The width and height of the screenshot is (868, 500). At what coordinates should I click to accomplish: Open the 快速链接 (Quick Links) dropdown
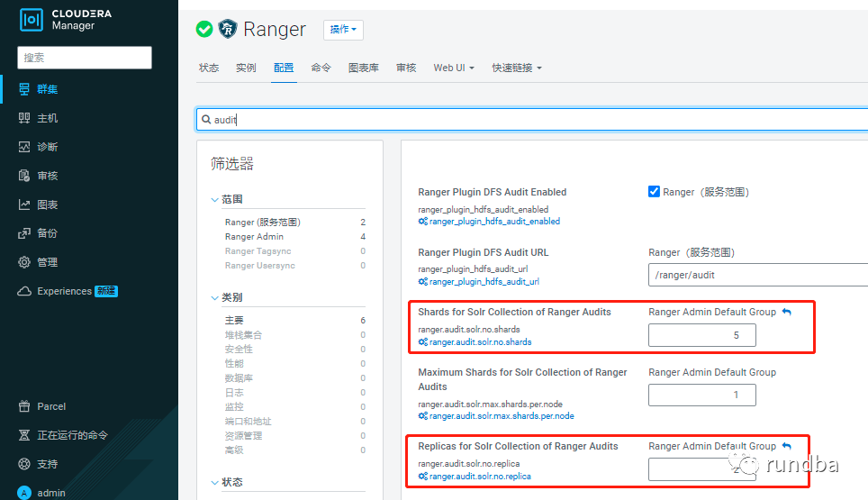(517, 68)
